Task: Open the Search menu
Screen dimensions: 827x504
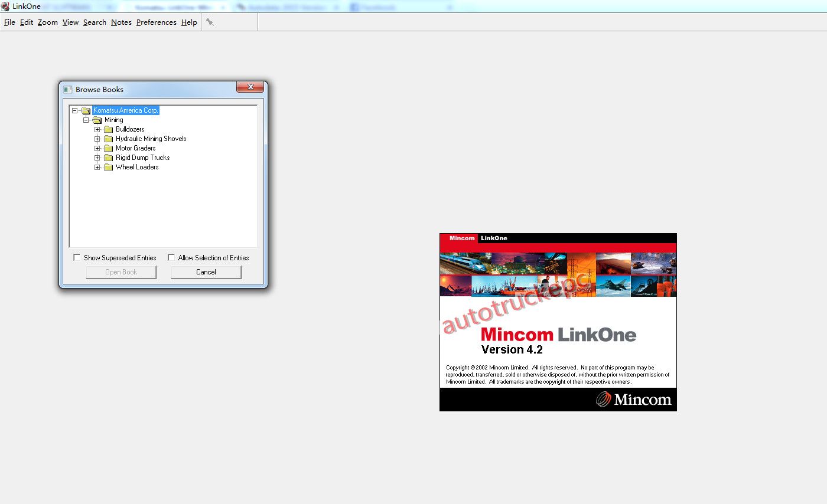Action: click(x=95, y=22)
